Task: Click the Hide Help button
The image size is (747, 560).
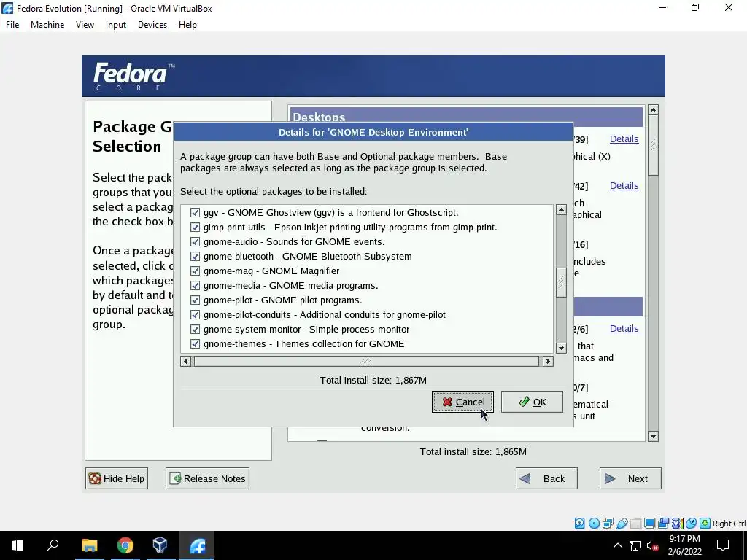Action: click(x=117, y=478)
